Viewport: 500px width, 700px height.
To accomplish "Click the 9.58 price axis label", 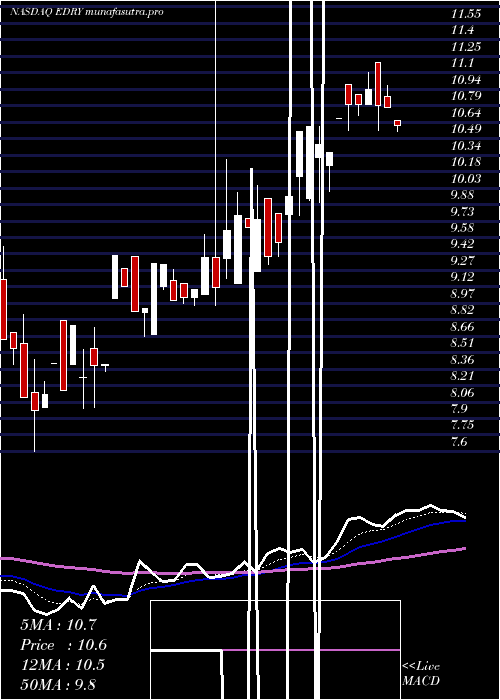I will pos(462,228).
